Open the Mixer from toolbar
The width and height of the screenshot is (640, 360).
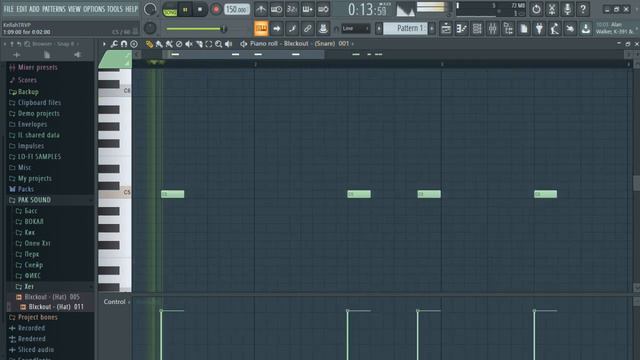pyautogui.click(x=492, y=29)
